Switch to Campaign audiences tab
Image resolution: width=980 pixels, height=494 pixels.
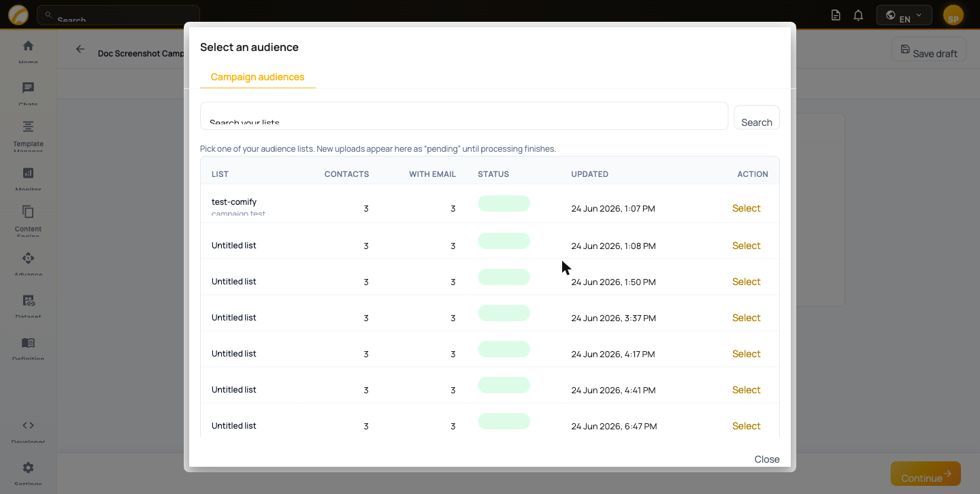(257, 77)
